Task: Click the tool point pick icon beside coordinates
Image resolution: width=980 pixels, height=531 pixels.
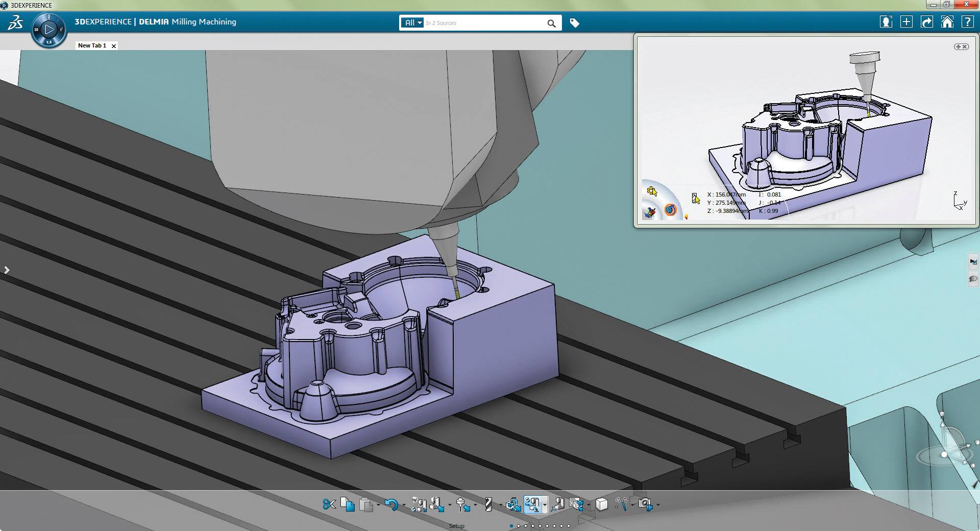Action: point(696,199)
